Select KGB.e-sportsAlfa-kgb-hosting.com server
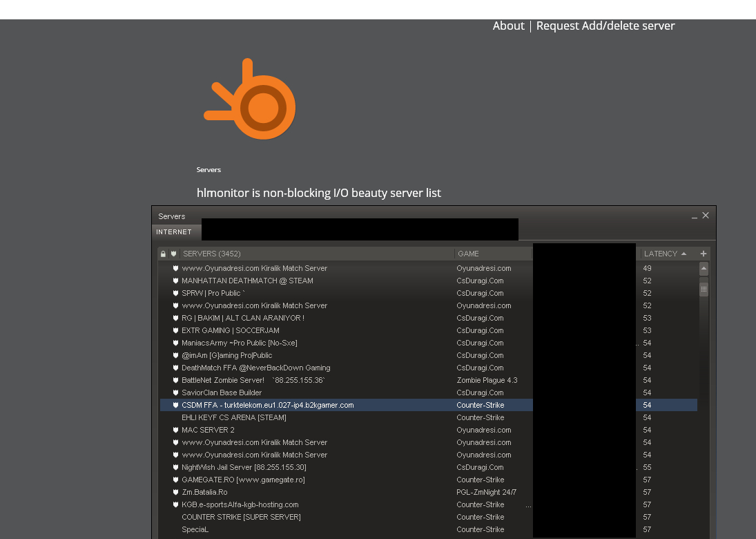 click(x=428, y=504)
